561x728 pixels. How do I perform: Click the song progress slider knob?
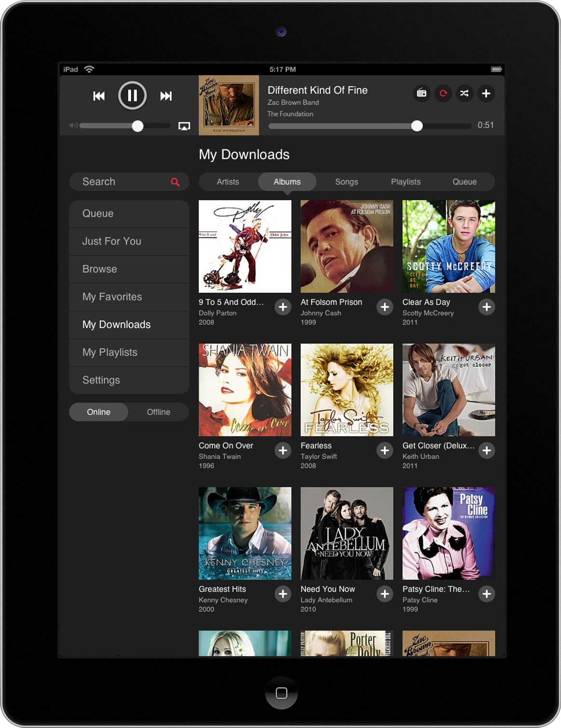pos(417,126)
